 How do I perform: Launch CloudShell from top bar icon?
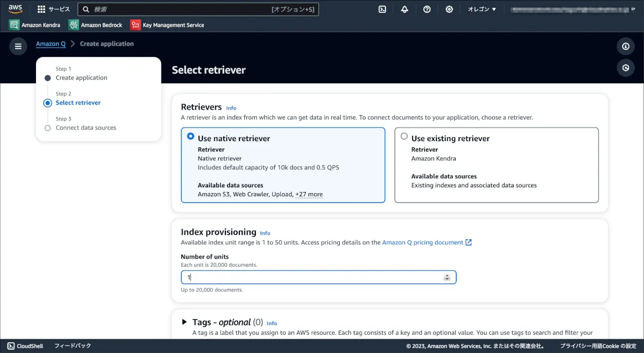click(382, 9)
